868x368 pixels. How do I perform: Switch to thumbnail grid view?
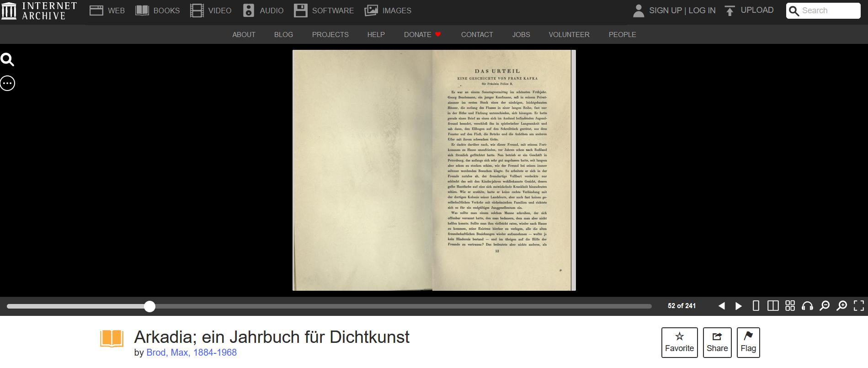pos(790,306)
